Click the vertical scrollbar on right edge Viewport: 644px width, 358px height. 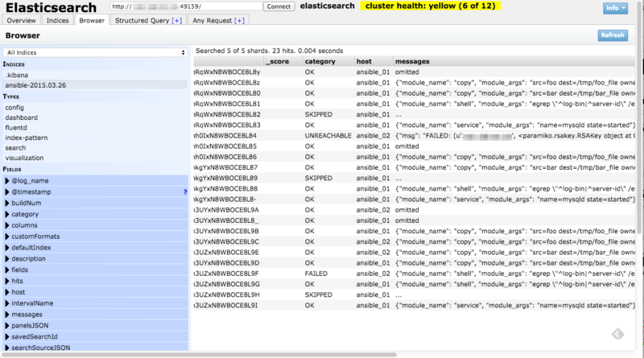[640, 117]
